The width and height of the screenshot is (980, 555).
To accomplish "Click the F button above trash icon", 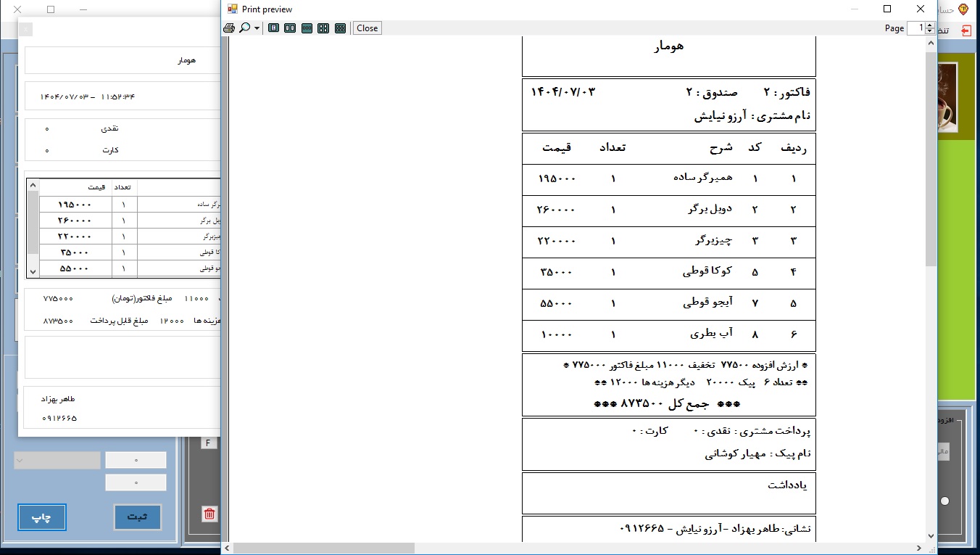I will pos(208,443).
